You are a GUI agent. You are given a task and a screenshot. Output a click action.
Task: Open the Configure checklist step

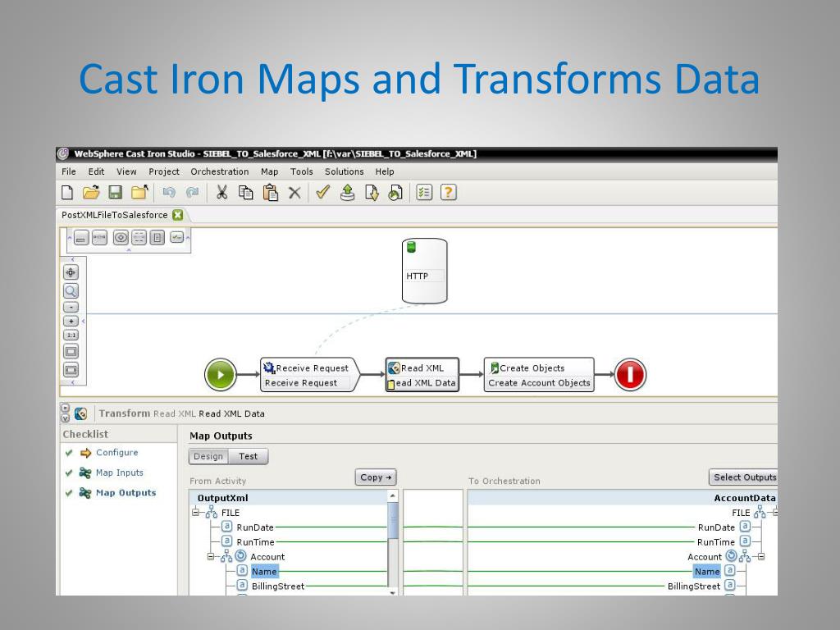click(116, 453)
